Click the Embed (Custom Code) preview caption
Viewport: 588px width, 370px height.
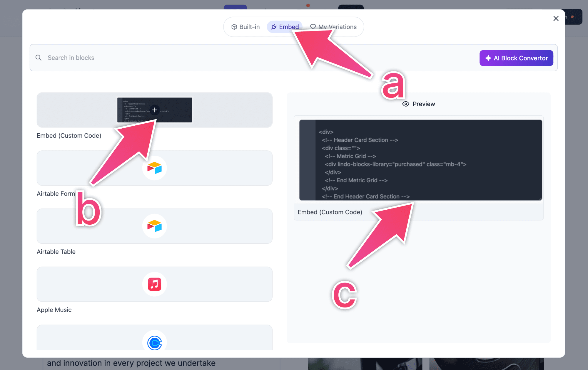tap(330, 212)
